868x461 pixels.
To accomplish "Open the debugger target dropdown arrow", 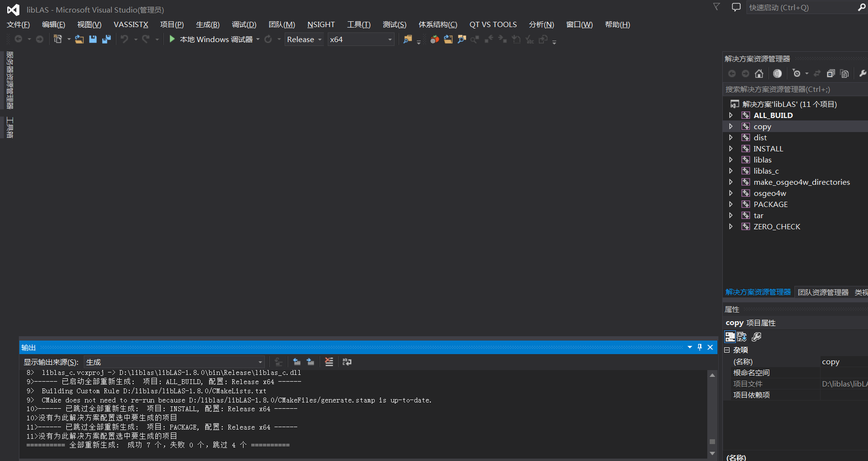I will pyautogui.click(x=258, y=39).
